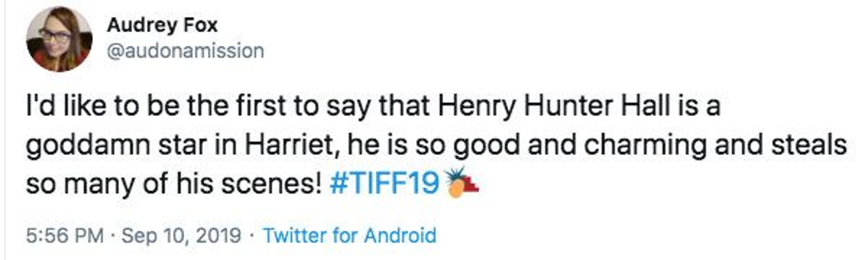Click the @audonamission handle

(185, 51)
